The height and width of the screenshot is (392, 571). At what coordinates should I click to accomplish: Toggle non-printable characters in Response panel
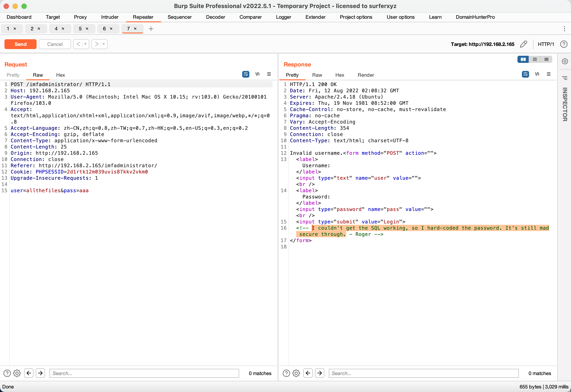[x=537, y=74]
